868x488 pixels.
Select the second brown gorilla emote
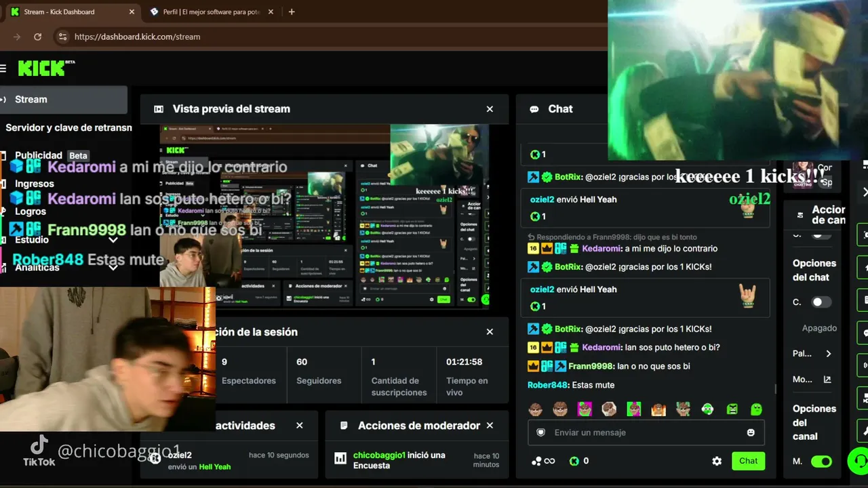pos(560,409)
